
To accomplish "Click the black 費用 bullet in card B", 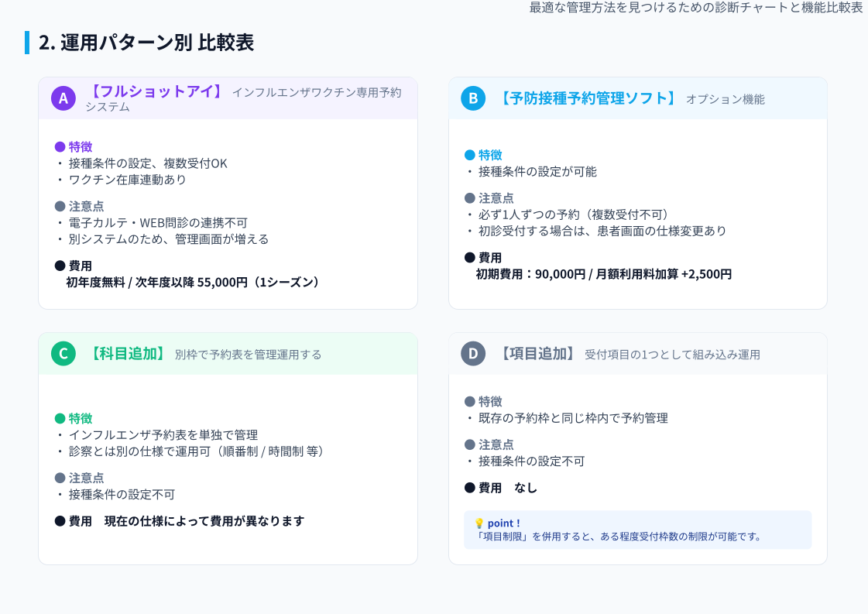I will pos(469,258).
